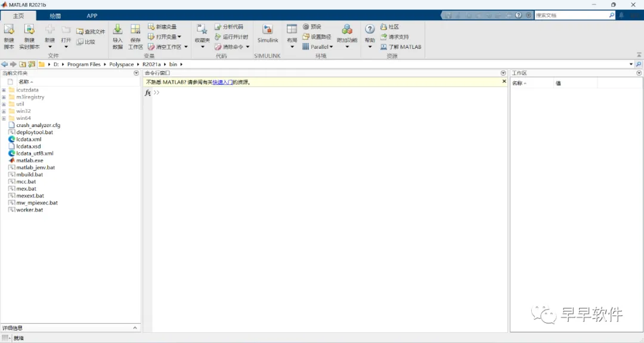Open the Parallel dropdown menu
Viewport: 644px width, 343px height.
pos(318,47)
